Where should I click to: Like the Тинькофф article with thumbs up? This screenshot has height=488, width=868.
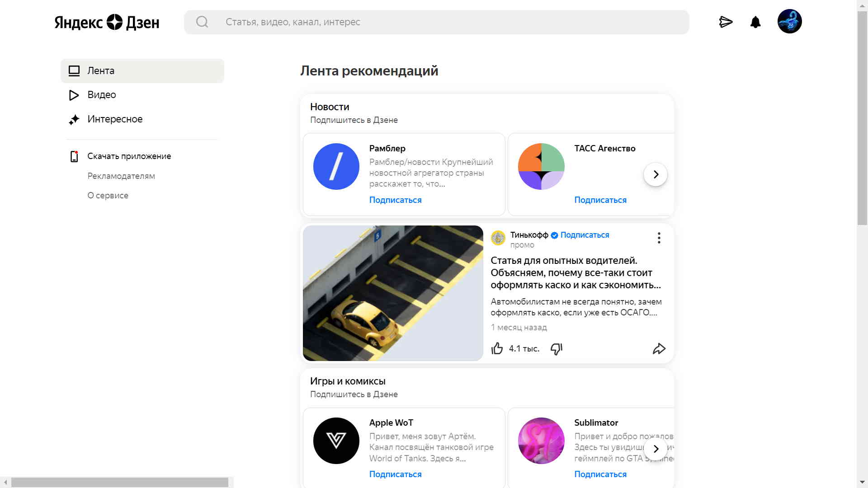click(x=497, y=349)
